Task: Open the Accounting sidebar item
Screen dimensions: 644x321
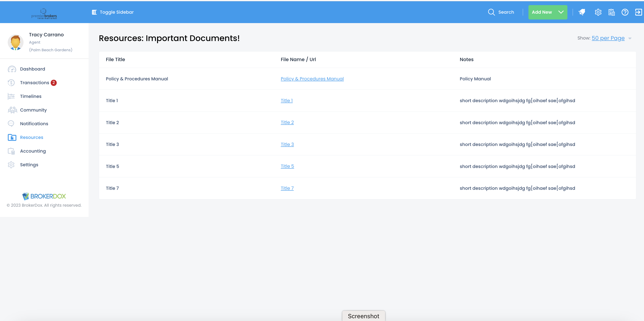Action: click(33, 151)
